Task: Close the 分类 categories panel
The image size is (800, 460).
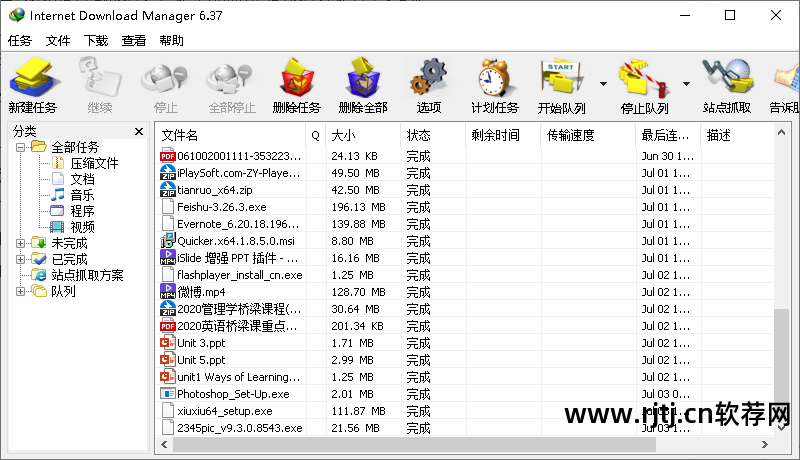Action: tap(139, 132)
